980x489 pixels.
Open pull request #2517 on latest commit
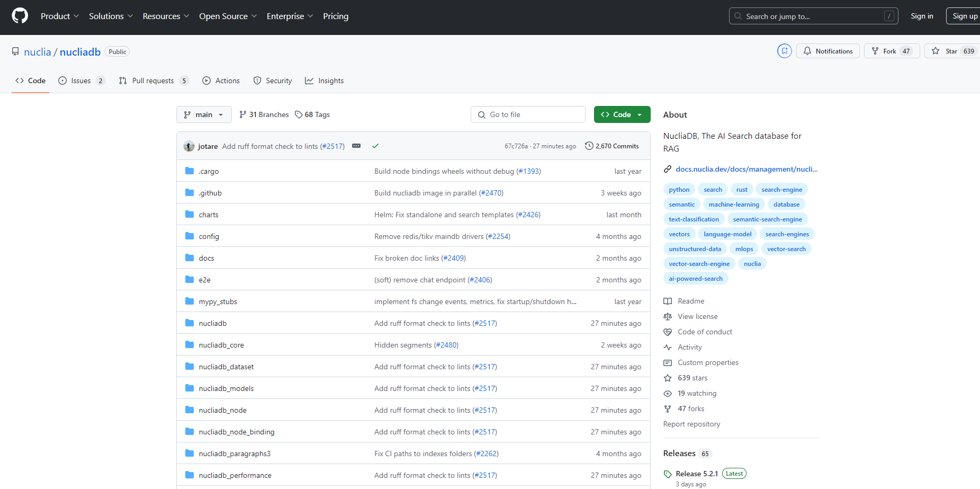[332, 146]
